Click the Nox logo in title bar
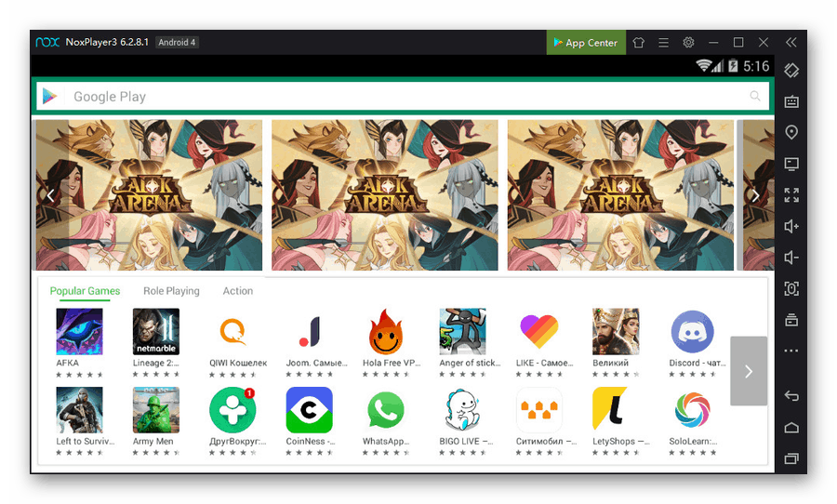 pos(47,42)
